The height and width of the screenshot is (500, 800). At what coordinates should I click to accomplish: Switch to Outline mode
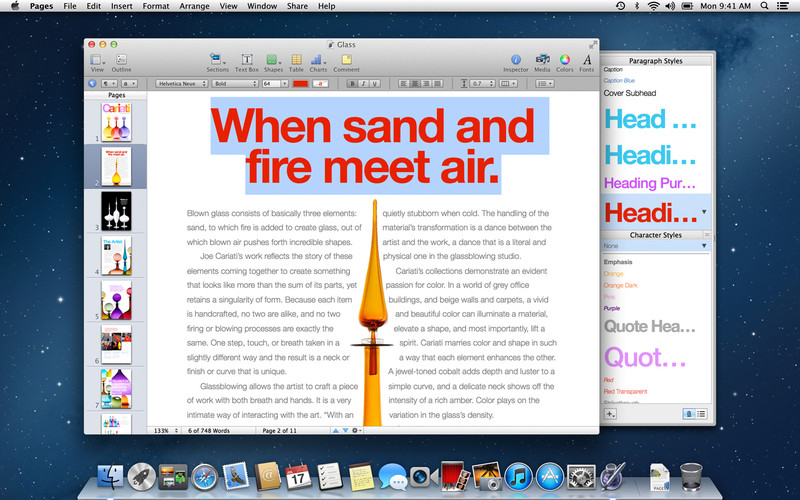tap(121, 62)
